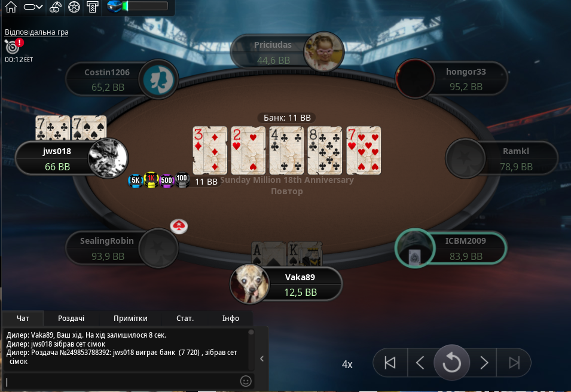Restart the hand replay
The image size is (571, 392).
tap(451, 363)
